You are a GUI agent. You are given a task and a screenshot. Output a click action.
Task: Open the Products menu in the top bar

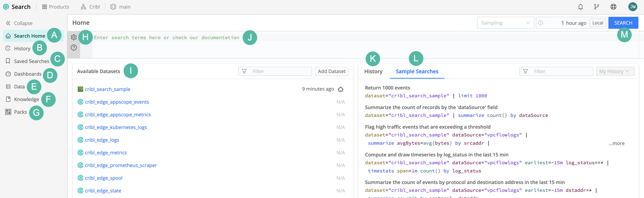tap(55, 7)
